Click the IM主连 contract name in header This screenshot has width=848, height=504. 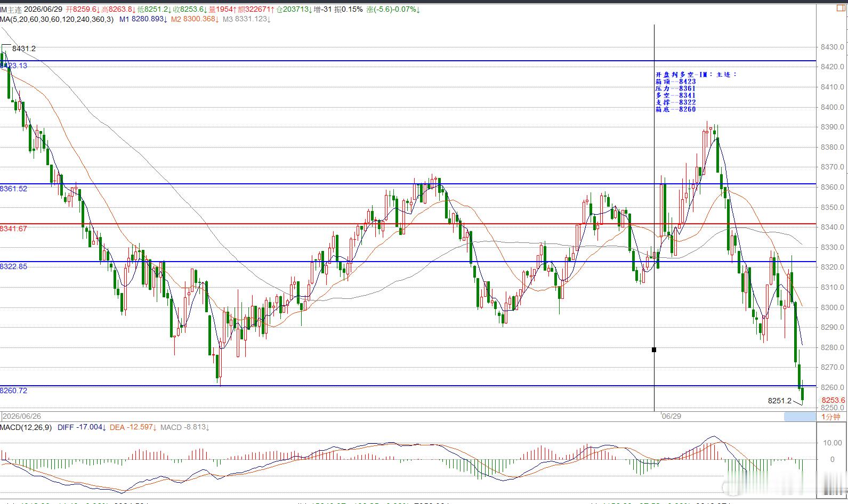(x=11, y=10)
